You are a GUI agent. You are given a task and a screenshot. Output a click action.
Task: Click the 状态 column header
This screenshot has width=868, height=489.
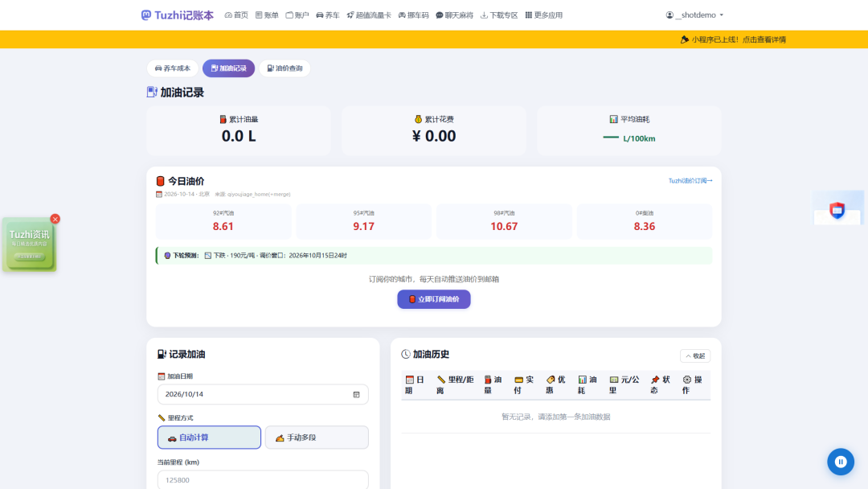(x=661, y=385)
